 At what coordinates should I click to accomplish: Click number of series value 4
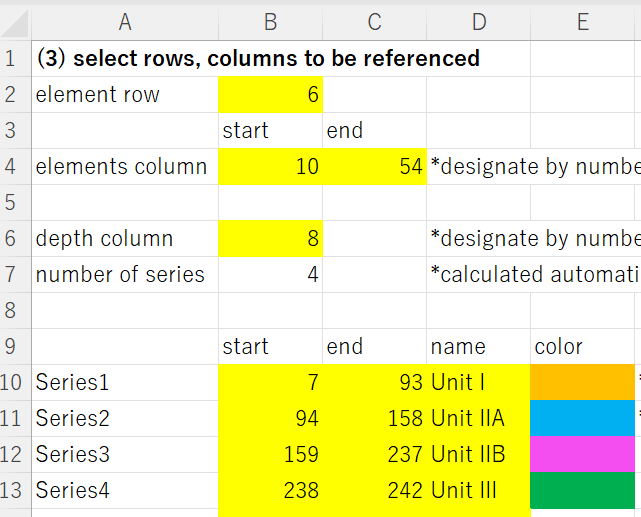click(x=271, y=274)
